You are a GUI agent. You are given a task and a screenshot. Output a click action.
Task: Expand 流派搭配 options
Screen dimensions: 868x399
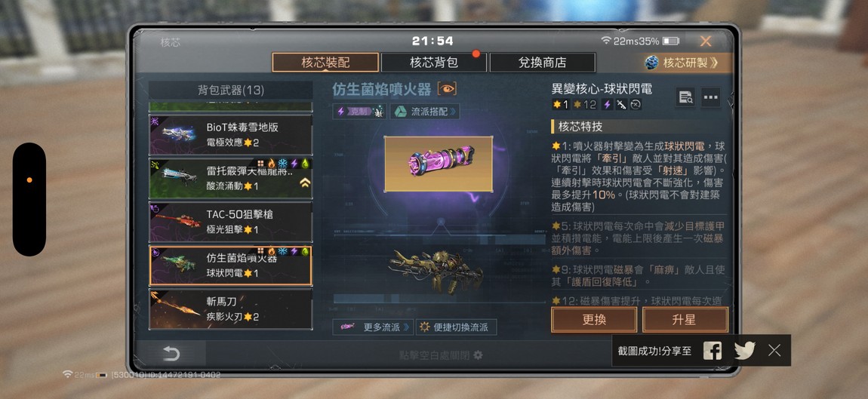click(x=425, y=111)
